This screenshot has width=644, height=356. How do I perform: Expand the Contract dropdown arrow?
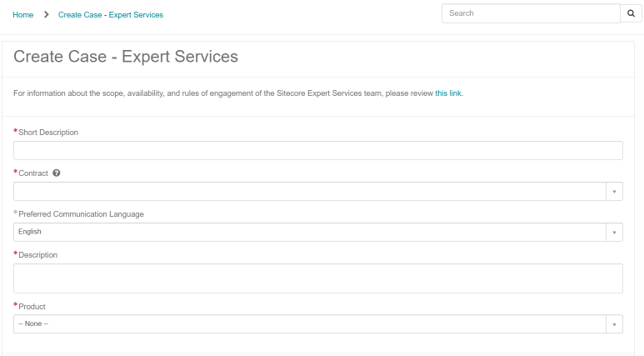615,192
